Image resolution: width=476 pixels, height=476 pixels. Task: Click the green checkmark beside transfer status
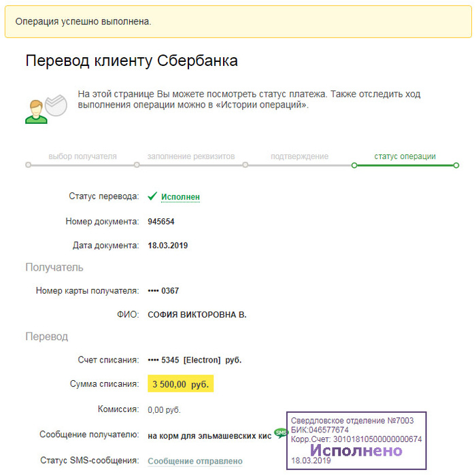tap(152, 196)
